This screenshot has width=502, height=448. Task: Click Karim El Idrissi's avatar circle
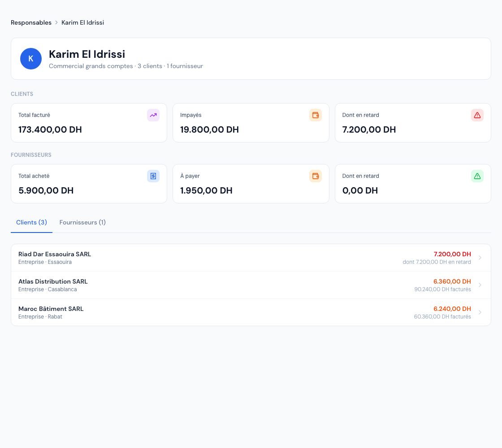point(31,59)
